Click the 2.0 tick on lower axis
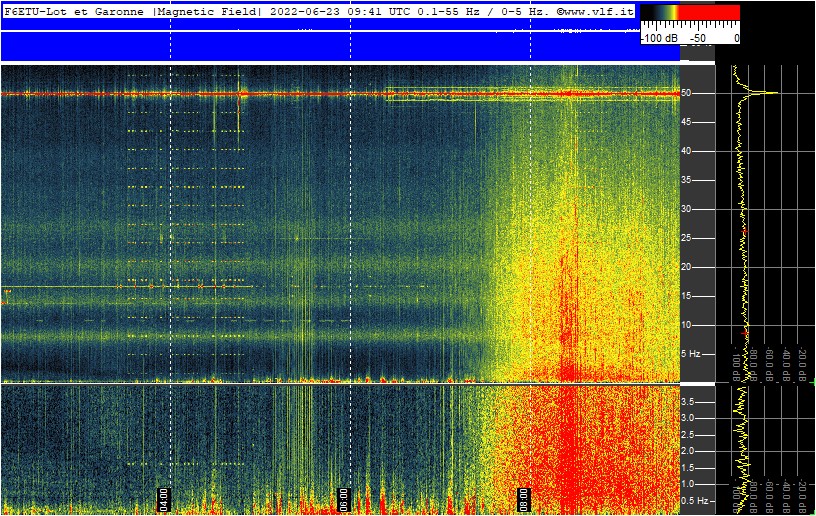Screen dimensions: 816x516 [688, 451]
